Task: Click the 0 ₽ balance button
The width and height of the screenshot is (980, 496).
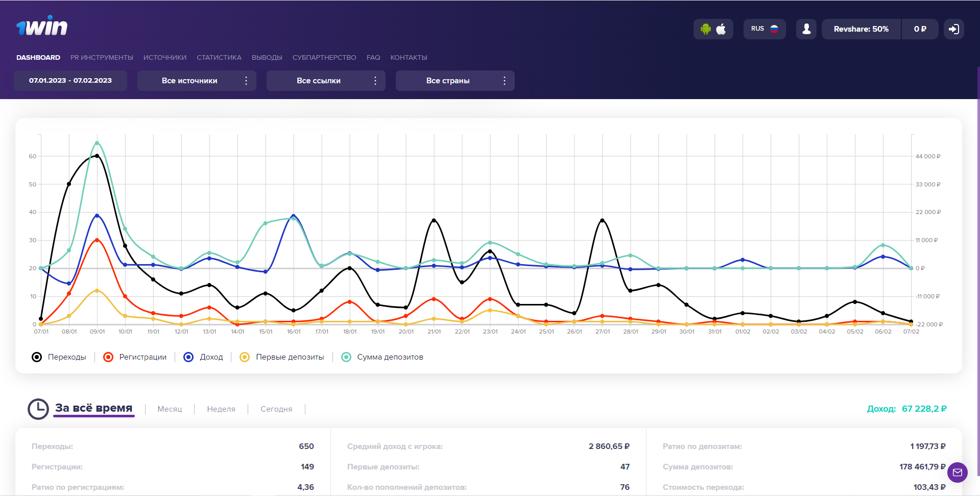Action: point(920,29)
